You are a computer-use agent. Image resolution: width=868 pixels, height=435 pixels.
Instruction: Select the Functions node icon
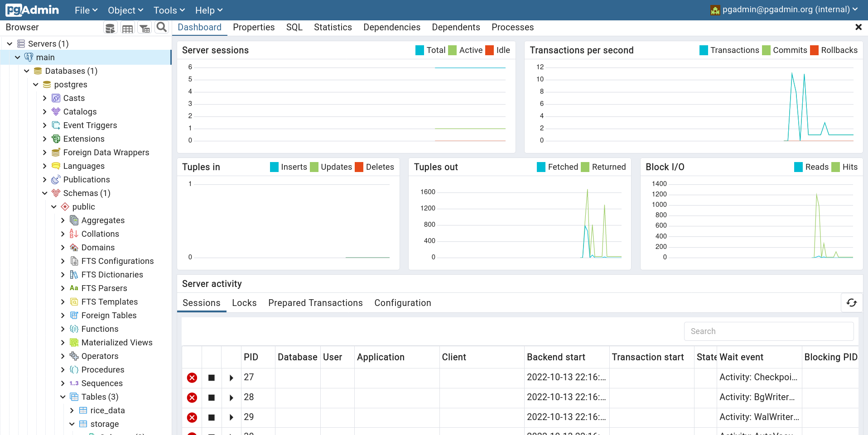pyautogui.click(x=74, y=329)
